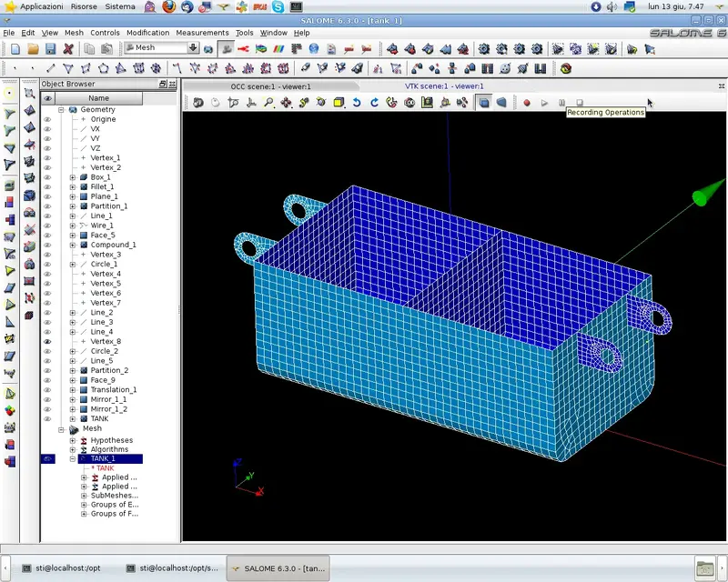Click the Name column header in Object Browser
This screenshot has width=728, height=582.
coord(98,98)
